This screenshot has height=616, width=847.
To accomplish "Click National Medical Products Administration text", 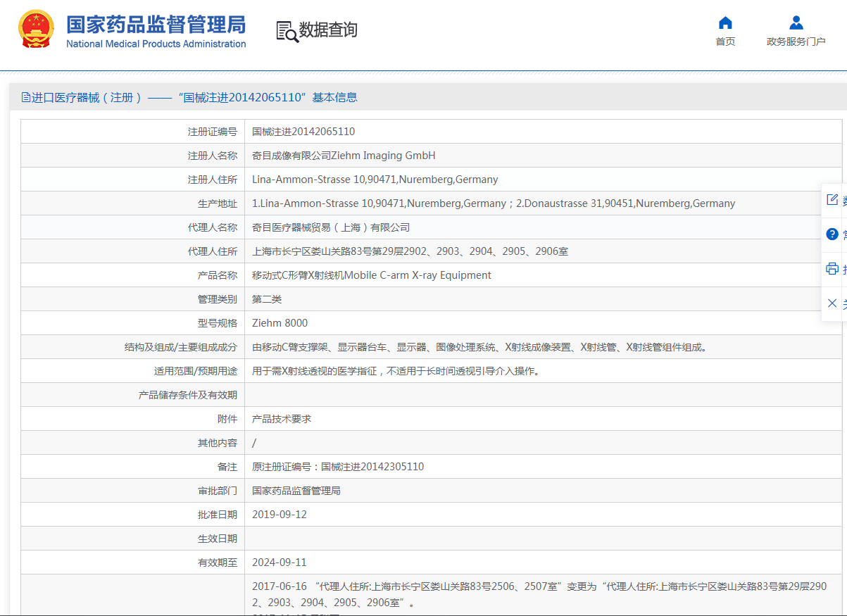I will pos(156,44).
